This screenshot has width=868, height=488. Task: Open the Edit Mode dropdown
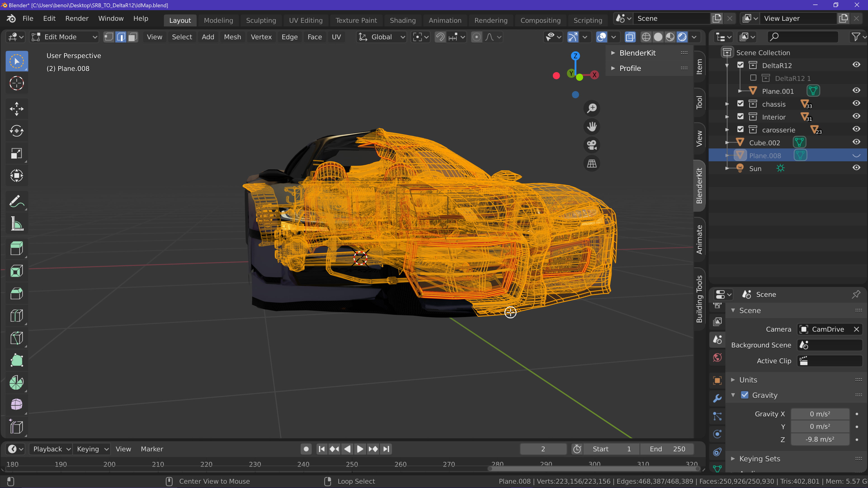64,37
